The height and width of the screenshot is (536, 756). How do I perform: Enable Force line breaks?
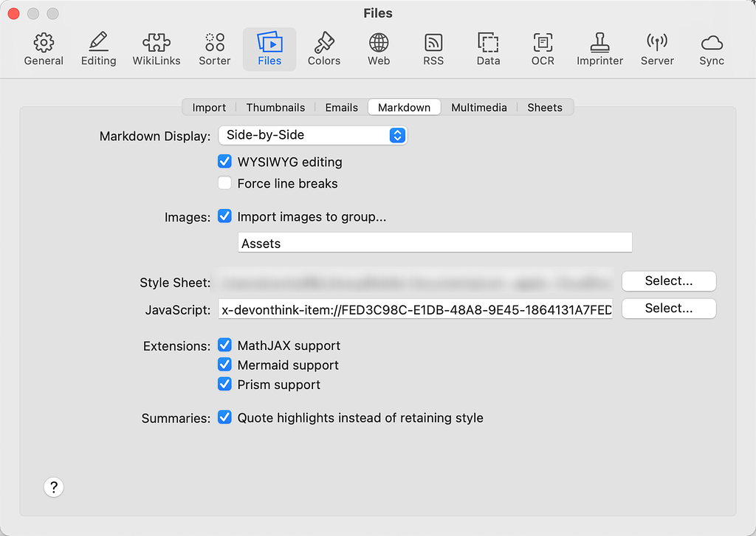[224, 182]
